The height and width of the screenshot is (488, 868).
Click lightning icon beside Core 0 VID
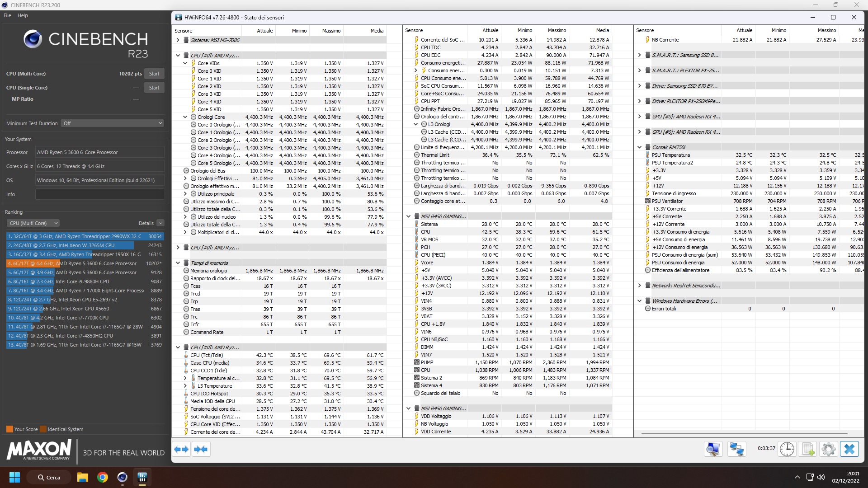(x=193, y=71)
